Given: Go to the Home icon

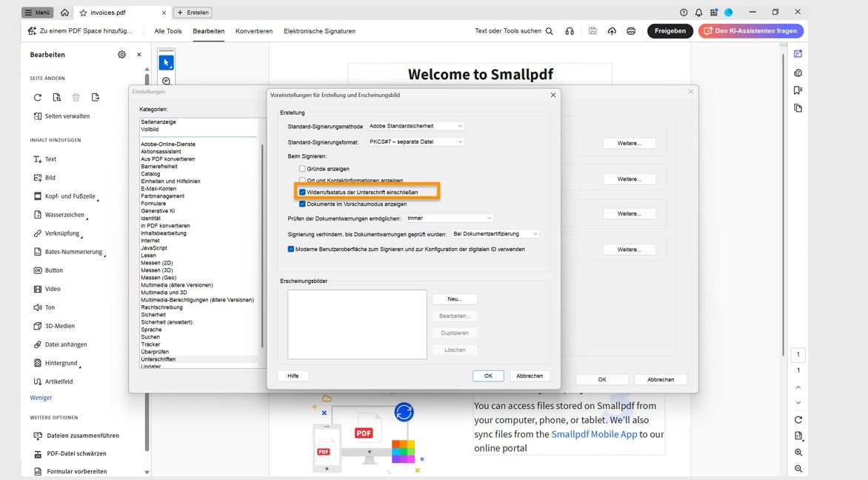Looking at the screenshot, I should [x=64, y=12].
